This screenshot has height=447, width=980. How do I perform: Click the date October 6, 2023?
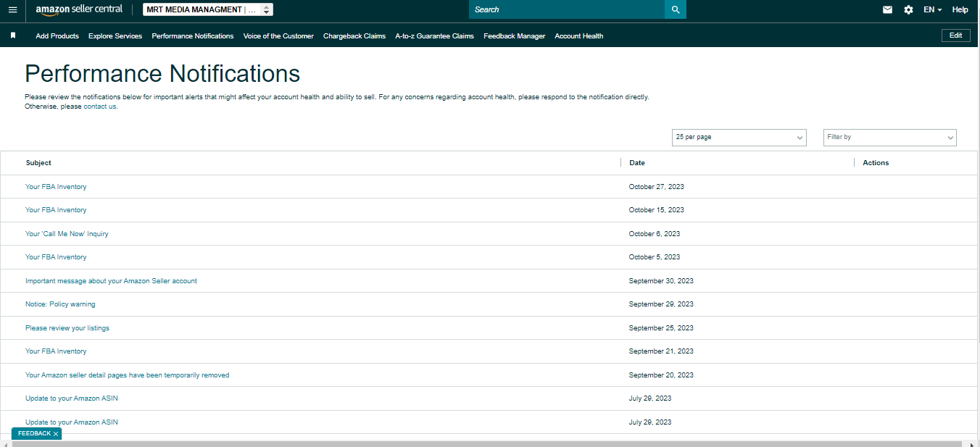[655, 234]
